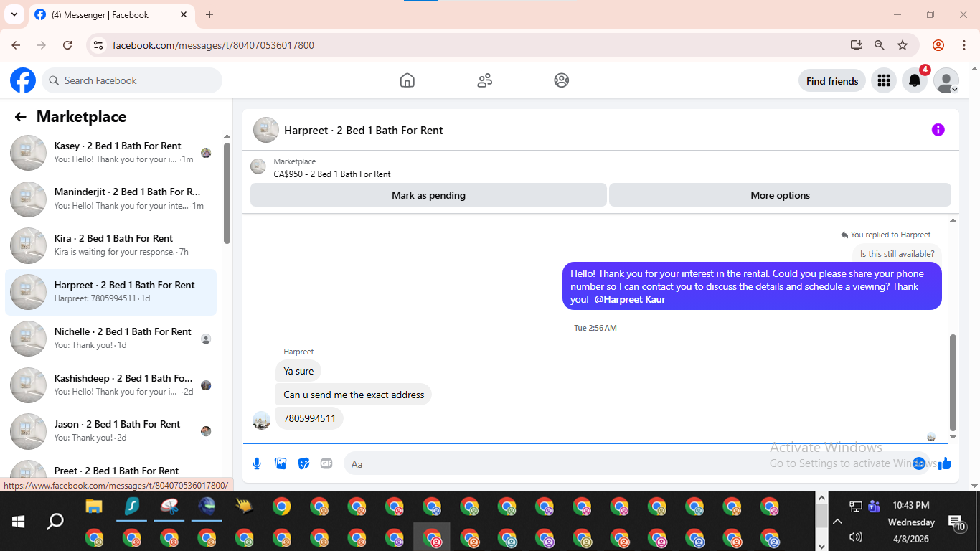Click the back arrow beside Marketplace
This screenshot has height=551, width=980.
(x=21, y=117)
